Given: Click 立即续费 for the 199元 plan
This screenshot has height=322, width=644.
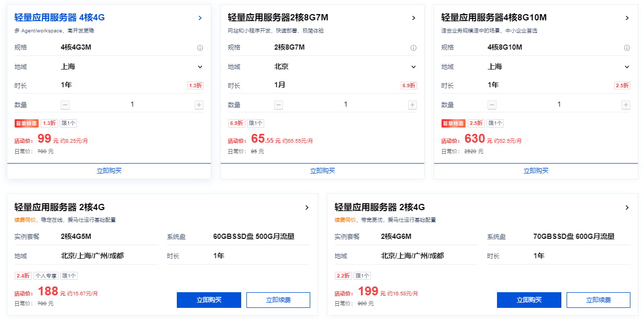Looking at the screenshot, I should 598,300.
